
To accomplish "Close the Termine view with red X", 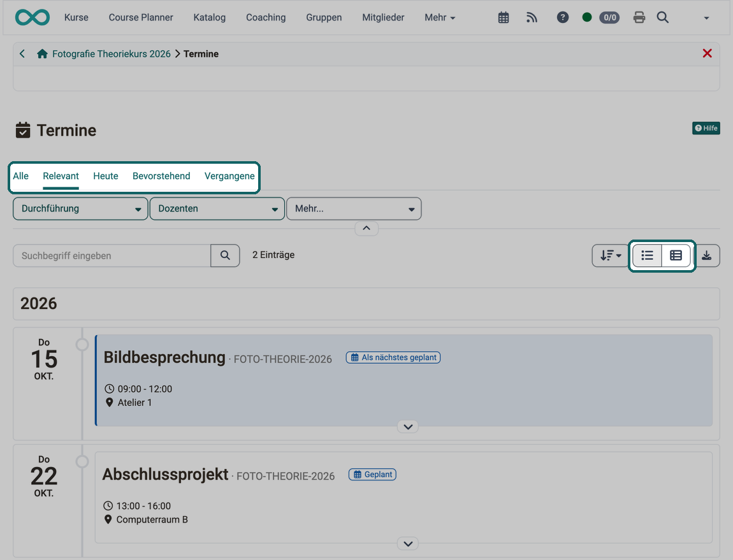I will [708, 54].
